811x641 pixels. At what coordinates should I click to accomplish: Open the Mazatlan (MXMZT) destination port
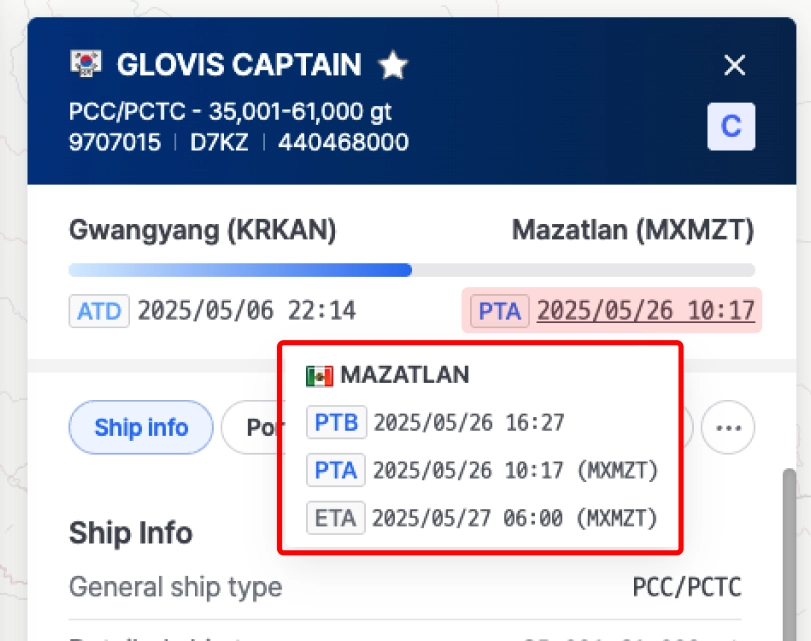633,231
